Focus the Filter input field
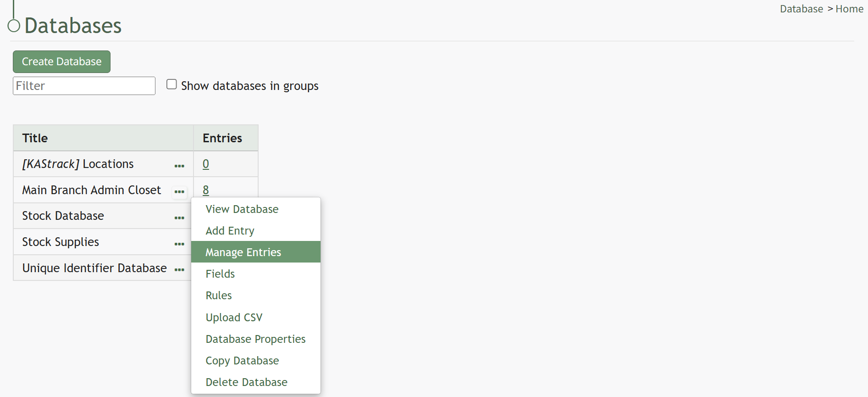The image size is (868, 397). [x=84, y=86]
